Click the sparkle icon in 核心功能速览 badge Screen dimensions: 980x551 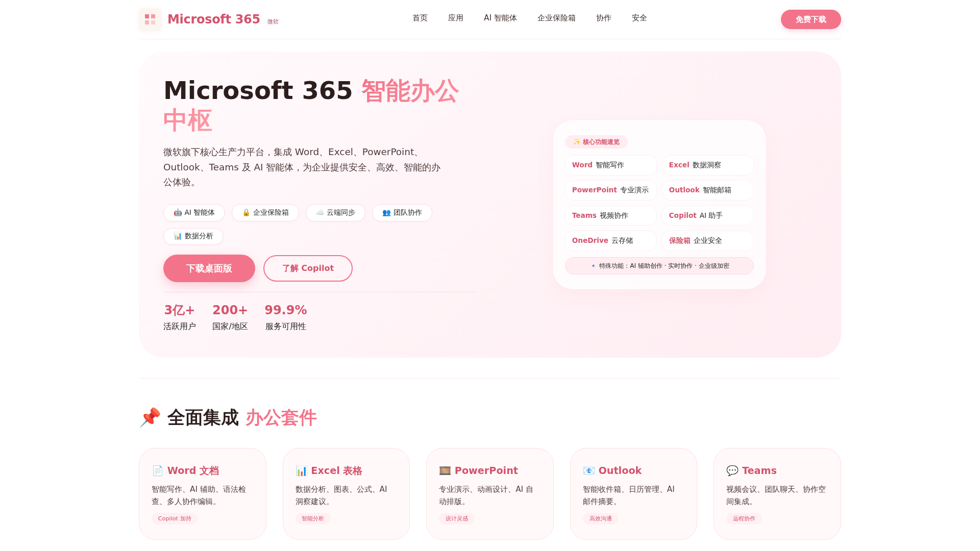(x=577, y=142)
